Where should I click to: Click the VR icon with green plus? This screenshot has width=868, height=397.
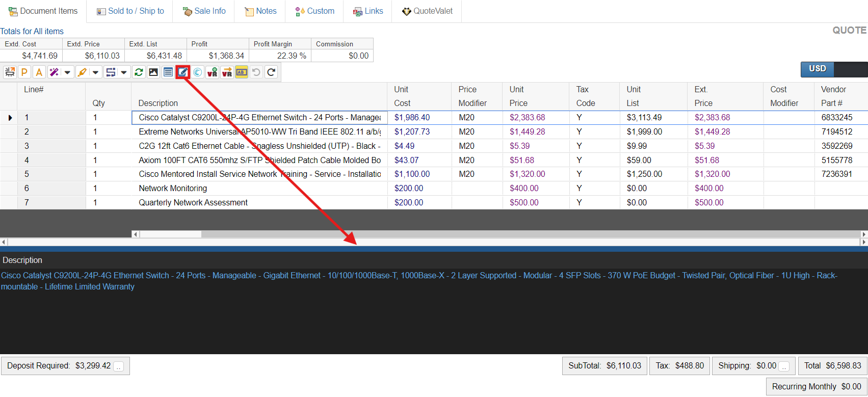pos(212,72)
